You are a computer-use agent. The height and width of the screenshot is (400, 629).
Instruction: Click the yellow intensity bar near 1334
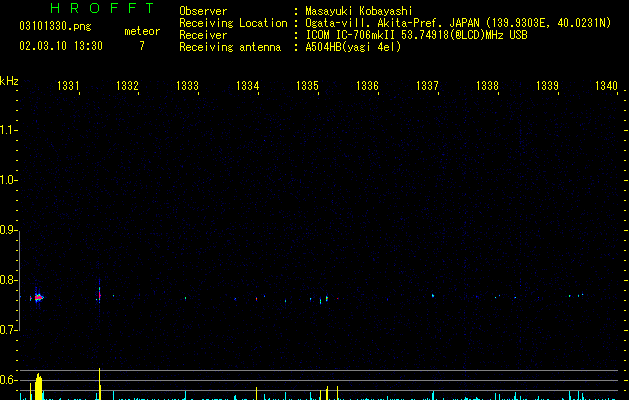tap(256, 393)
